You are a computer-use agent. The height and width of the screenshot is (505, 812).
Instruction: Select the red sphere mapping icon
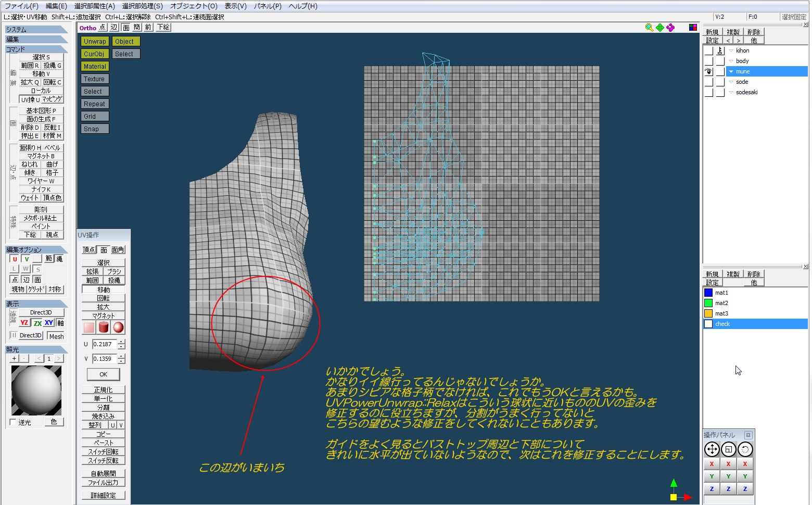(119, 327)
